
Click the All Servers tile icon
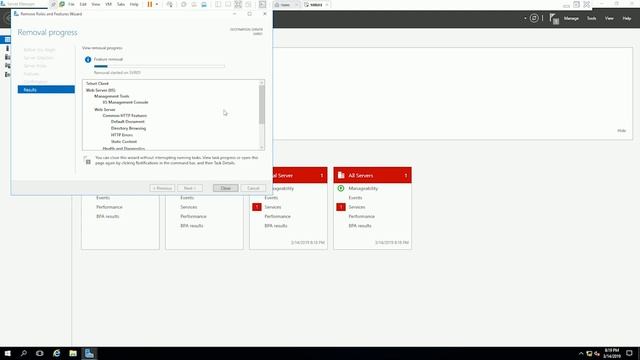click(341, 175)
